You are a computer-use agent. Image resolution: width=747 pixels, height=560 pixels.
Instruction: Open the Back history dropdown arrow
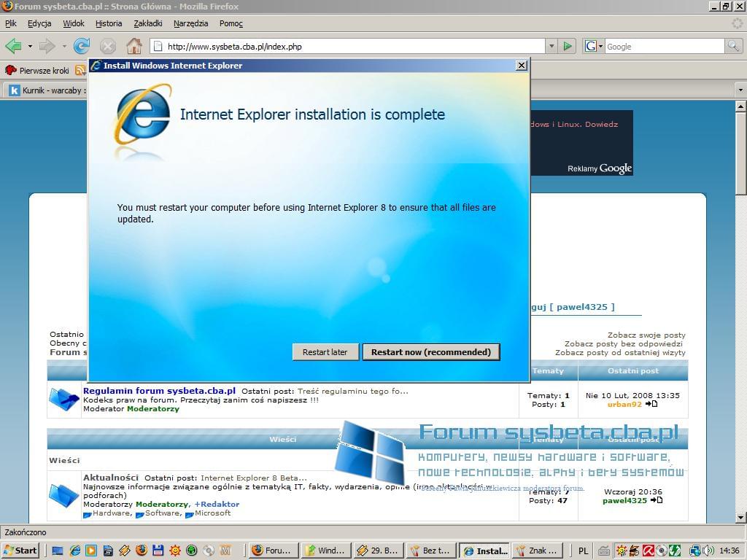click(x=29, y=46)
